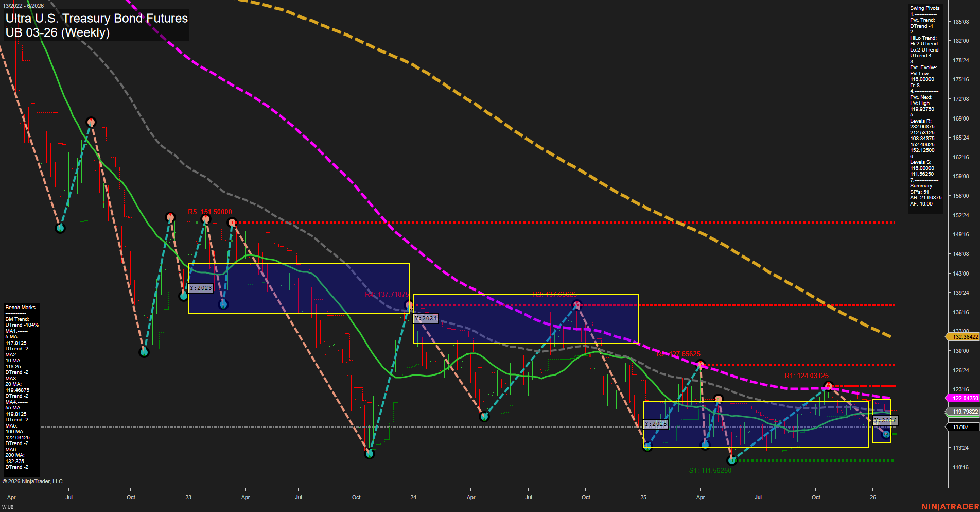This screenshot has width=980, height=512.
Task: Select the teal pivot-low dot above S1 111.56250
Action: [731, 459]
